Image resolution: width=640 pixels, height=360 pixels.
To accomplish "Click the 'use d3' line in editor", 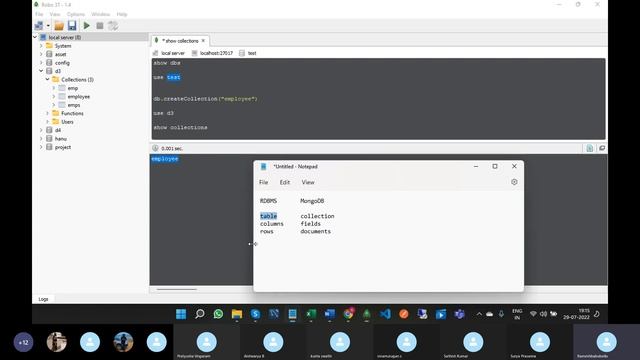I will click(x=164, y=113).
